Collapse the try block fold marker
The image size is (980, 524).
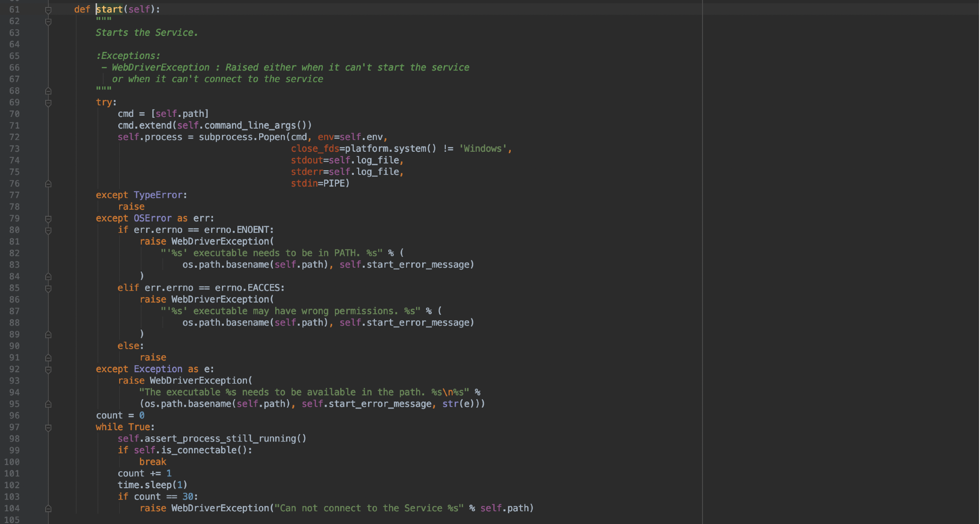48,102
